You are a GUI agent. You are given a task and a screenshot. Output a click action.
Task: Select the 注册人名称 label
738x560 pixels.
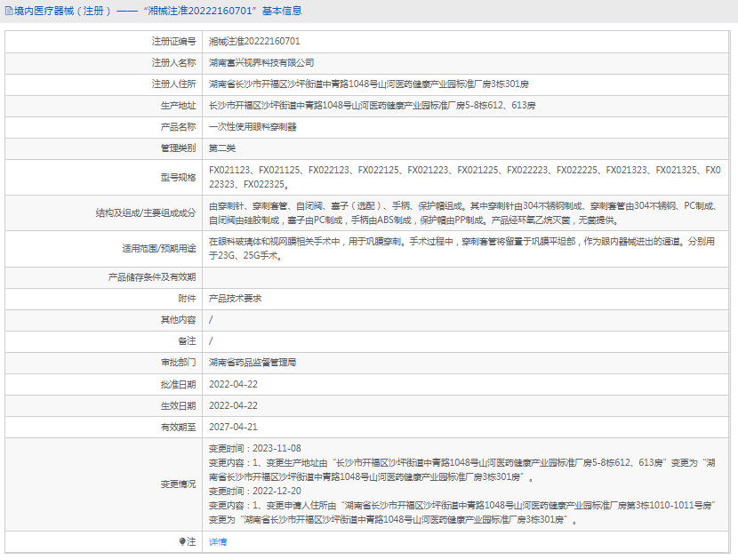pyautogui.click(x=173, y=62)
